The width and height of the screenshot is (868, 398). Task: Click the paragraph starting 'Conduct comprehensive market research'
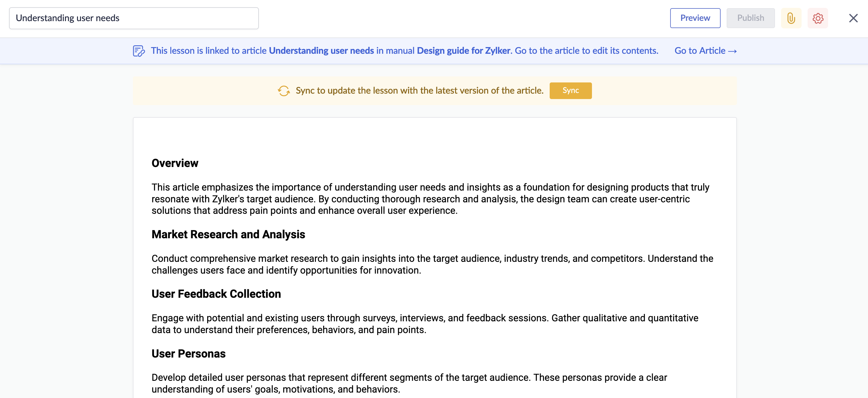click(x=432, y=264)
